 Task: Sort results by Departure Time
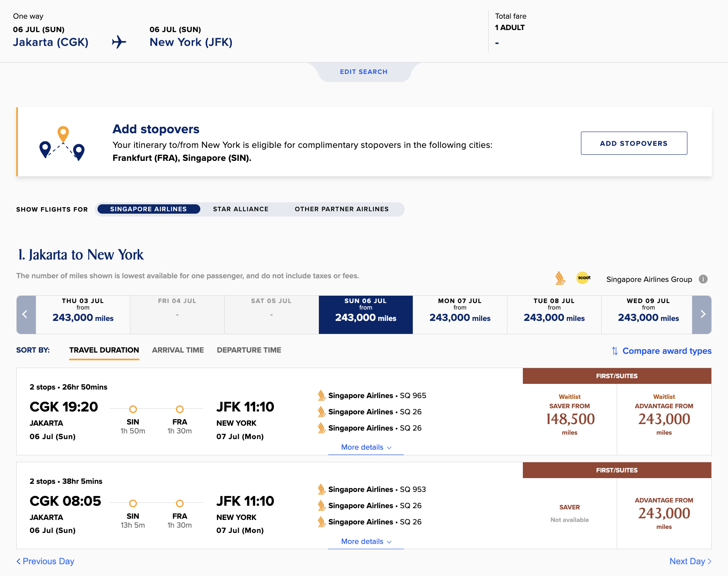[249, 350]
